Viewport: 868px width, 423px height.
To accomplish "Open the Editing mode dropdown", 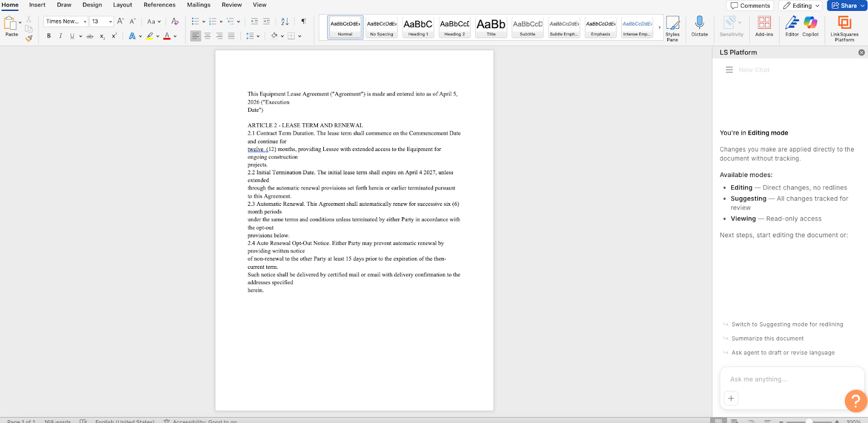I will click(x=801, y=5).
